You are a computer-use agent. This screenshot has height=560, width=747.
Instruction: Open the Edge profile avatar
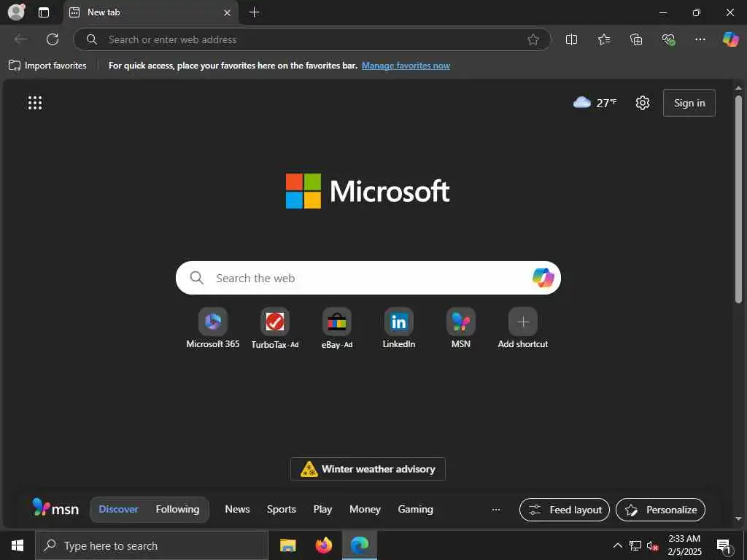(17, 12)
